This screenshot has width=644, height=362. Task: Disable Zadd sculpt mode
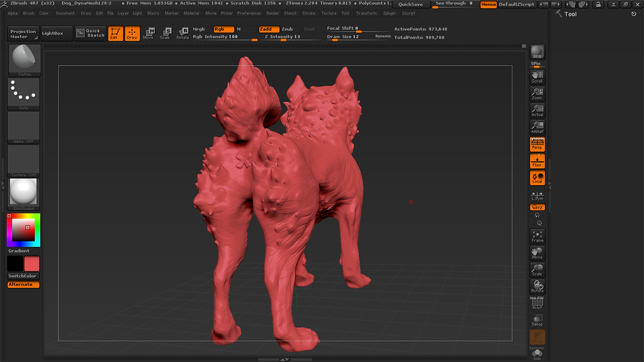[269, 29]
